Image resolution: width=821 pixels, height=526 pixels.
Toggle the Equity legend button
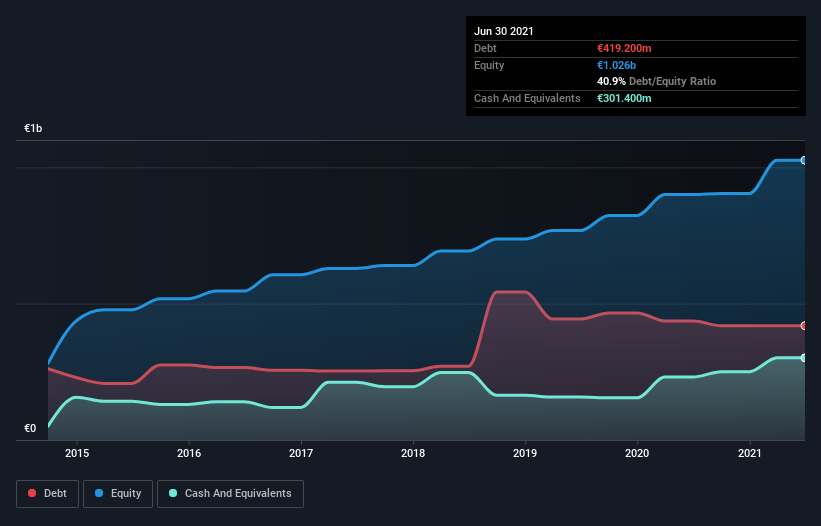[x=118, y=494]
